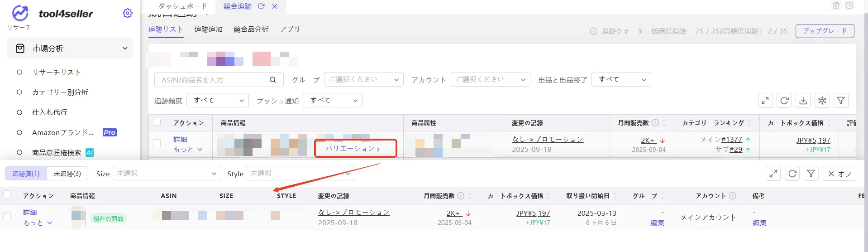The width and height of the screenshot is (868, 252).
Task: Sort lower table by グループ column
Action: (663, 196)
